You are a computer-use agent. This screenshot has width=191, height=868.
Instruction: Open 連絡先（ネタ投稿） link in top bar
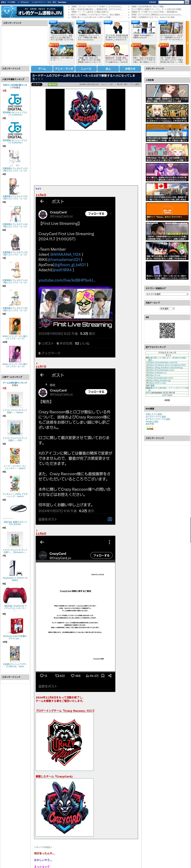pyautogui.click(x=8, y=2)
